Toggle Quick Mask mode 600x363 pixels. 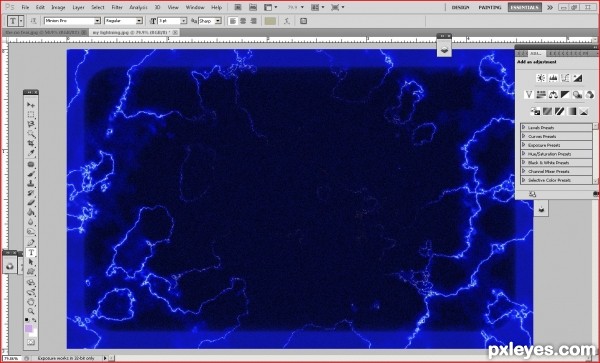coord(31,342)
